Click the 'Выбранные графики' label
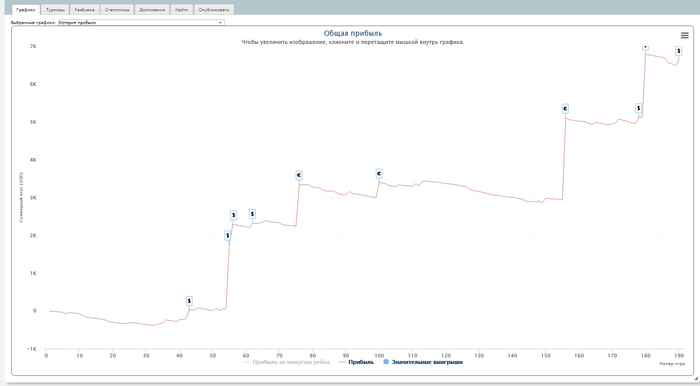 point(34,22)
